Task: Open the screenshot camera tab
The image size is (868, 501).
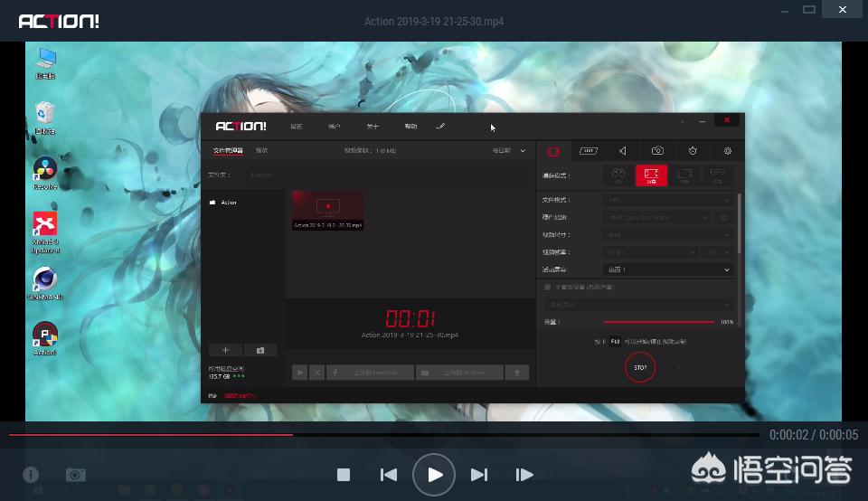Action: click(x=658, y=151)
